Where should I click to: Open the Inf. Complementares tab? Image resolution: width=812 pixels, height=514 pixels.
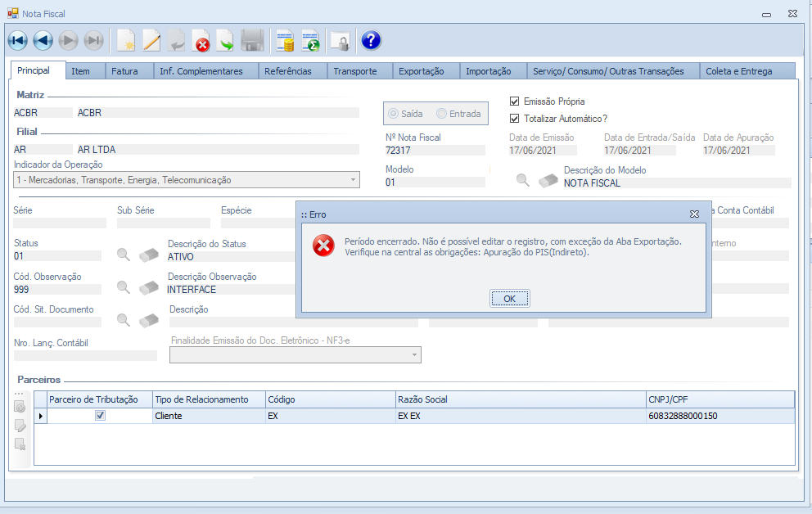click(x=201, y=71)
